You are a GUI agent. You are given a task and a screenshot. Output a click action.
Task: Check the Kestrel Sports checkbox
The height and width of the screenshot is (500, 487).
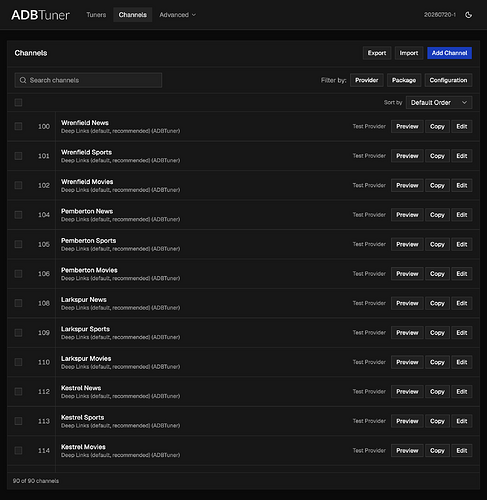[x=18, y=421]
